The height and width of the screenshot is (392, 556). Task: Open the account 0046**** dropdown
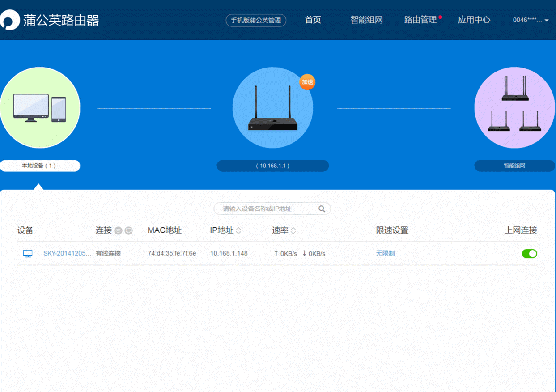[x=529, y=20]
